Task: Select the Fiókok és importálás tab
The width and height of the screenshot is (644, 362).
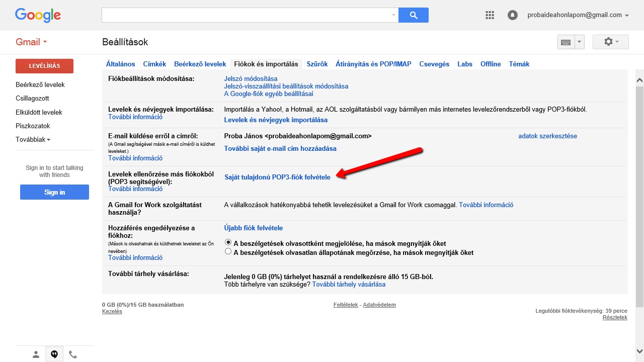Action: [x=266, y=64]
